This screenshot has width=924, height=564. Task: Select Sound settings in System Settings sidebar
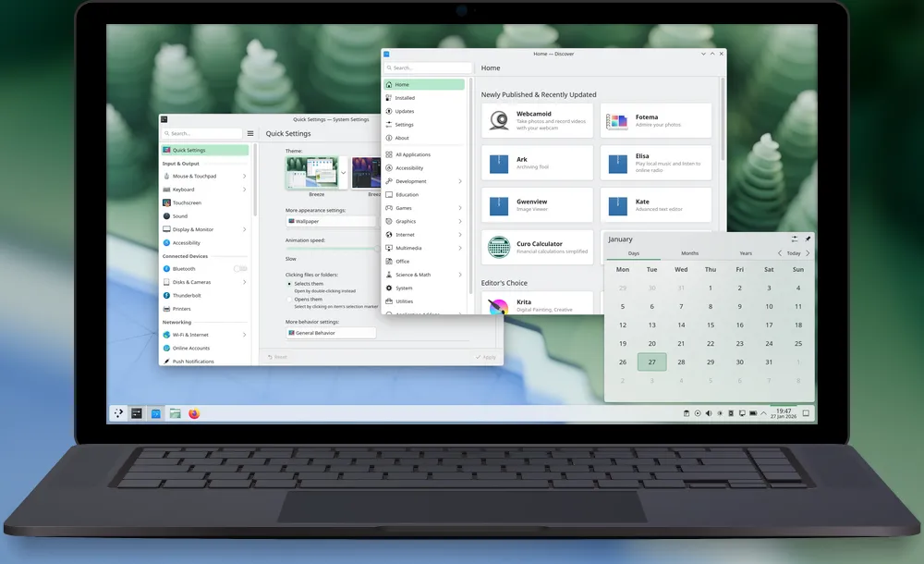183,215
